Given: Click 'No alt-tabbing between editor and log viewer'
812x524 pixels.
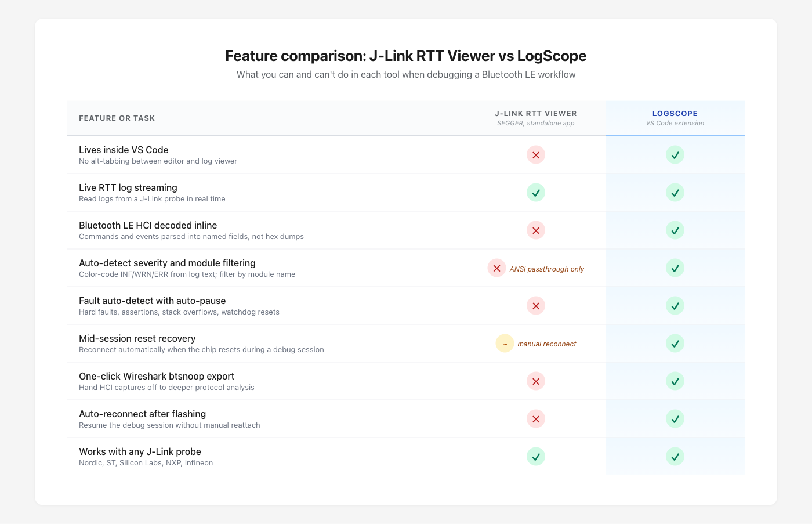Looking at the screenshot, I should pyautogui.click(x=158, y=161).
